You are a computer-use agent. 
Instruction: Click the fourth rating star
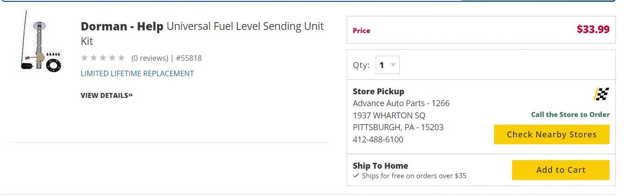[x=112, y=58]
